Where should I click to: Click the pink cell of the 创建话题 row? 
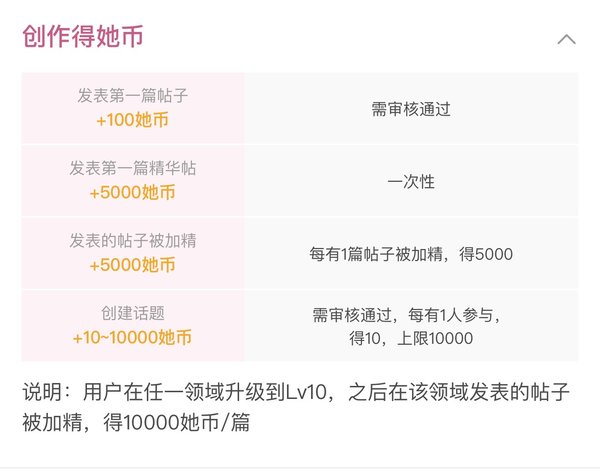(132, 325)
